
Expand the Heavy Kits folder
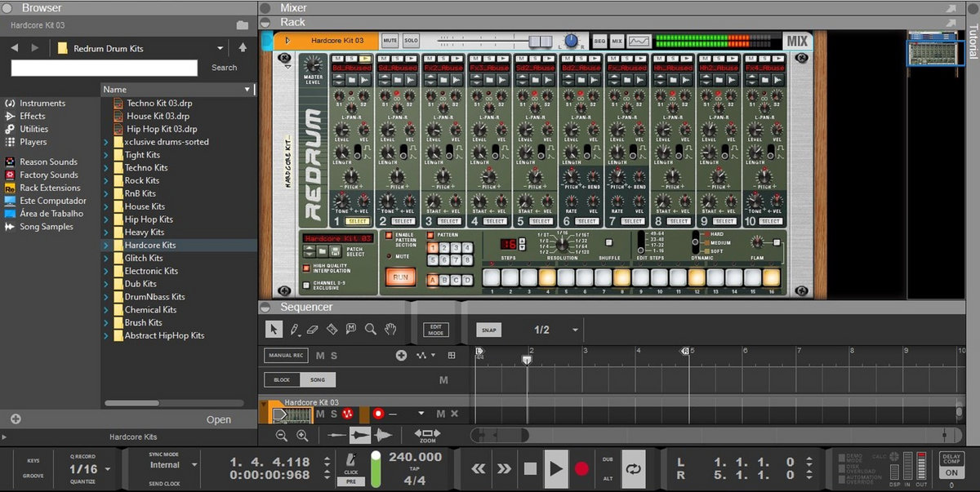[x=106, y=233]
